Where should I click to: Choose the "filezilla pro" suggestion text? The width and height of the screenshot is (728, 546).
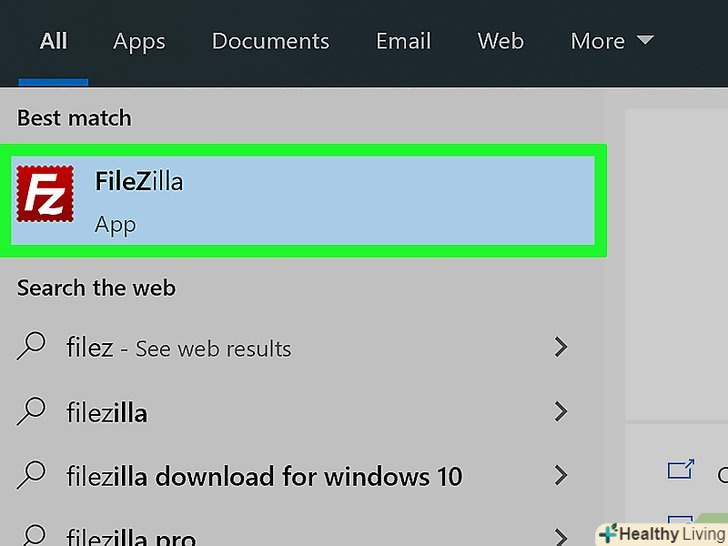[130, 536]
